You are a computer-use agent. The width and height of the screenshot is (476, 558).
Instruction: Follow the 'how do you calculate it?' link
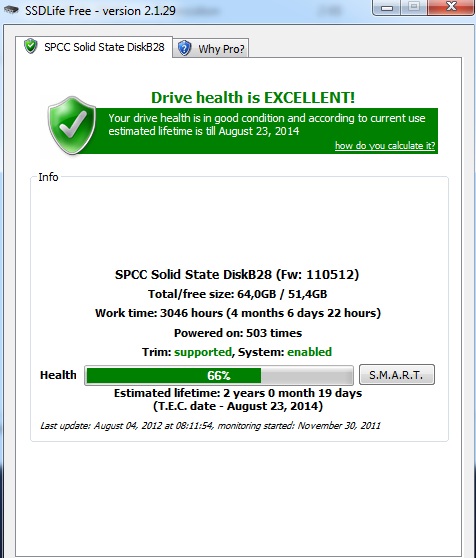tap(385, 146)
